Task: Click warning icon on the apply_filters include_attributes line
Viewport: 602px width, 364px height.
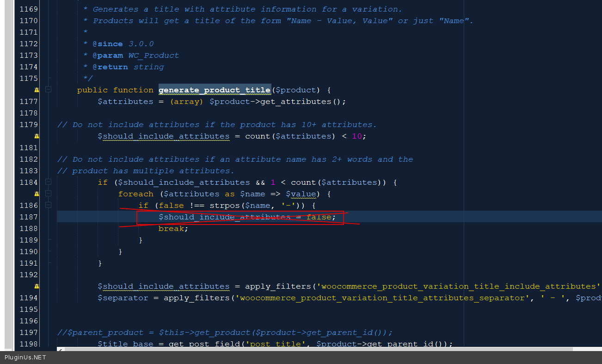Action: point(37,286)
